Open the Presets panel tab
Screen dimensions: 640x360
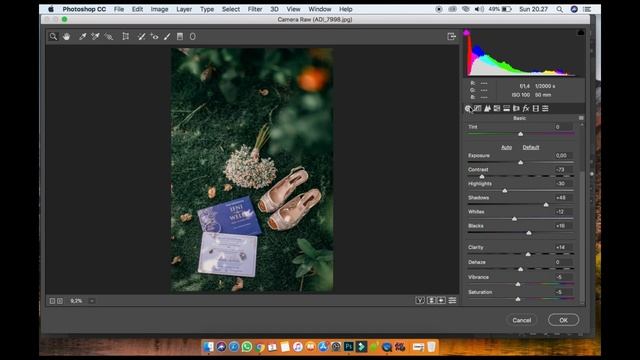(x=545, y=108)
